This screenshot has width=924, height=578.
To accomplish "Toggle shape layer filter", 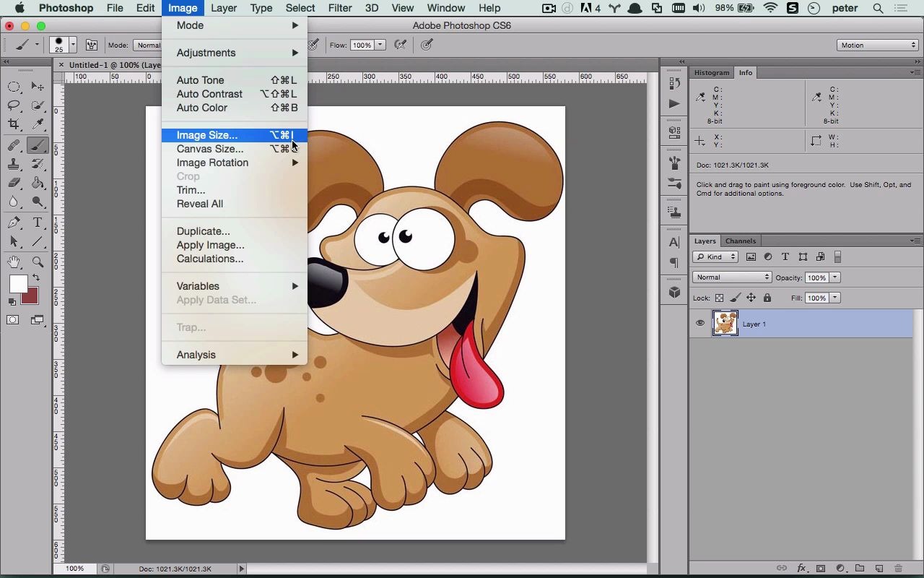I will coord(803,257).
